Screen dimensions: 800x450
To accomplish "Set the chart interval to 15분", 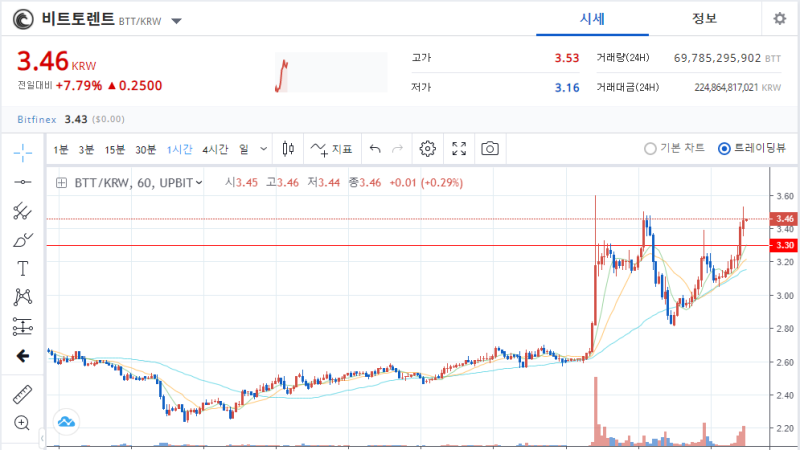I will 115,149.
